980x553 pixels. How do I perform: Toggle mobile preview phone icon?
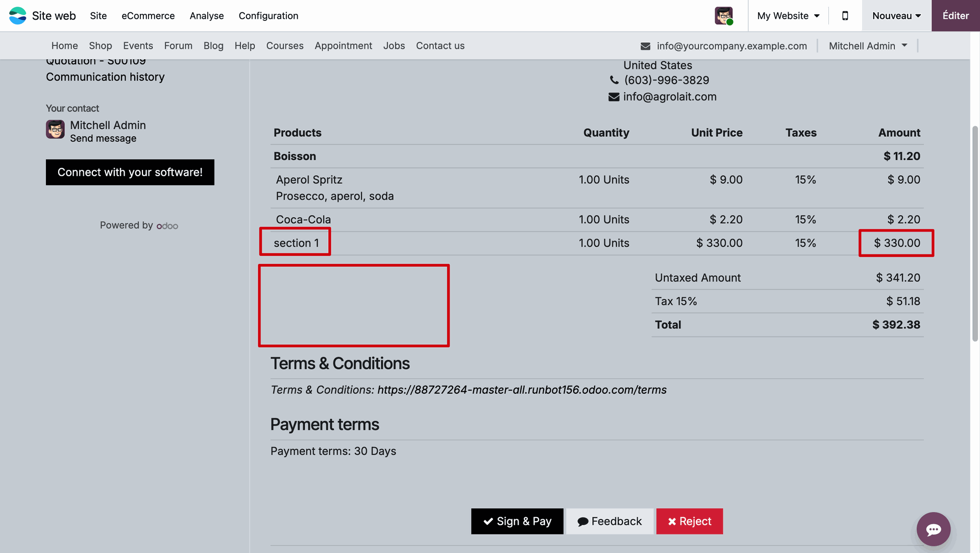coord(845,15)
